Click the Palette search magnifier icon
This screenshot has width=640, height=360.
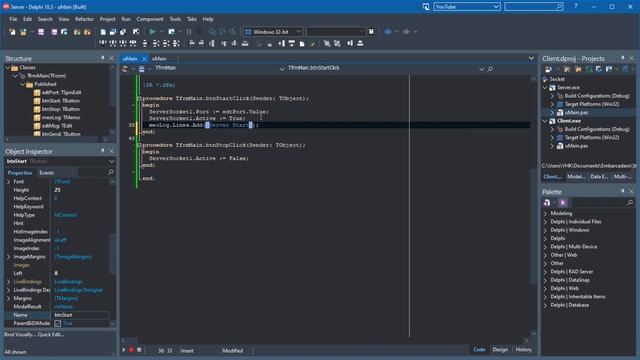point(630,202)
